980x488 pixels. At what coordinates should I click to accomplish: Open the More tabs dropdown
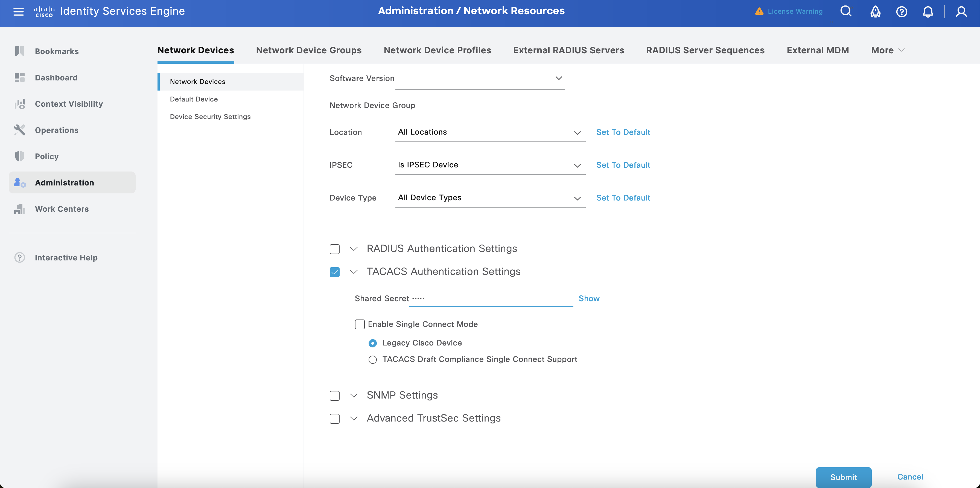click(x=888, y=50)
